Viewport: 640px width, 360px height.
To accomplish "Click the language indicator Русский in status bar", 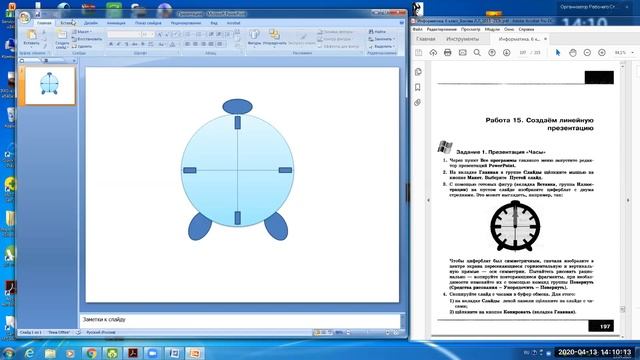I will [x=101, y=333].
